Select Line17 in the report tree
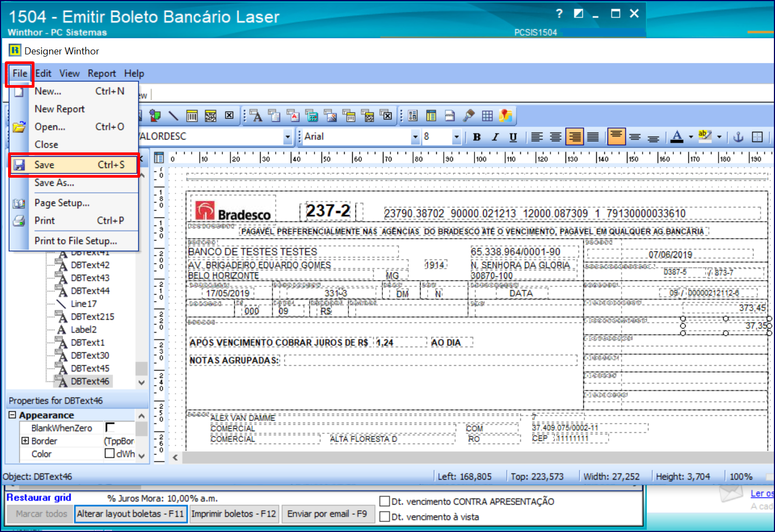This screenshot has width=775, height=532. pos(84,304)
